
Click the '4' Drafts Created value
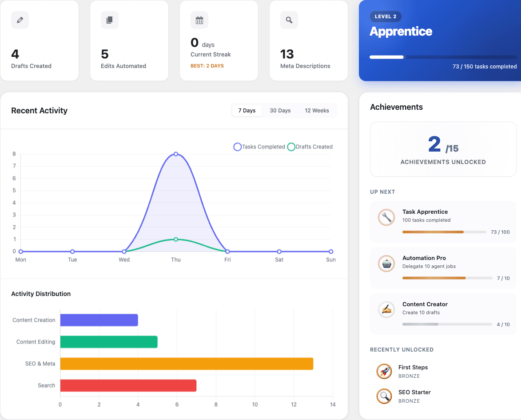click(15, 54)
